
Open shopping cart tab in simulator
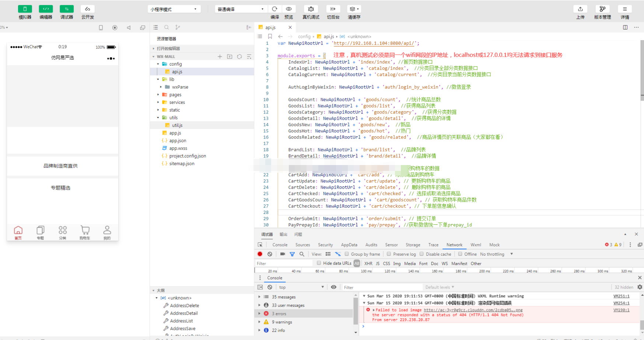coord(85,233)
